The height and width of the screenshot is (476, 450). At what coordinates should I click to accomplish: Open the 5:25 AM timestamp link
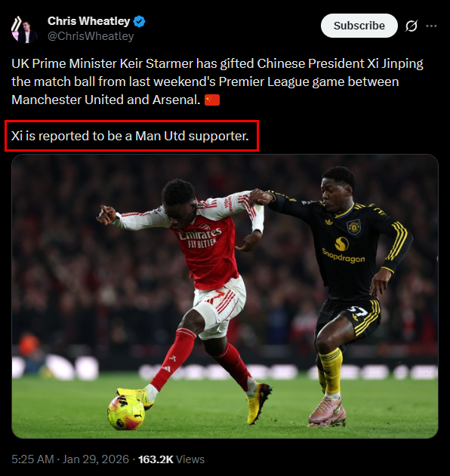tap(32, 459)
